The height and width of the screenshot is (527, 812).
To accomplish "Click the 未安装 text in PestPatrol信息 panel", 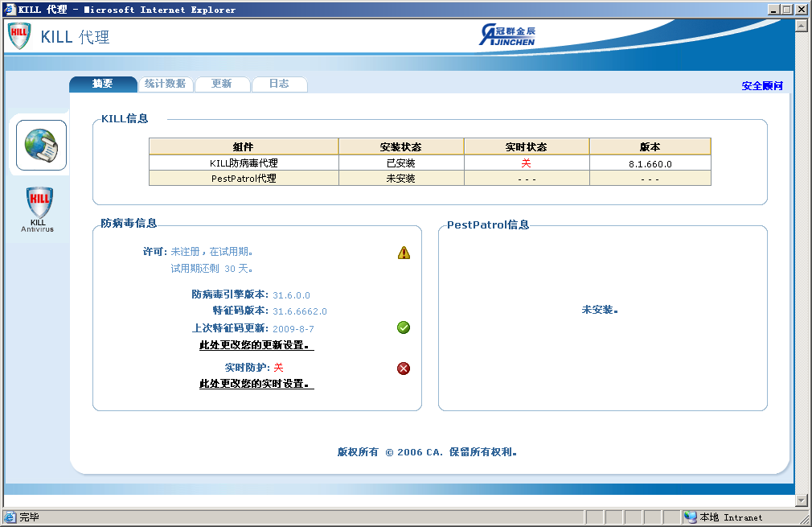I will point(600,310).
